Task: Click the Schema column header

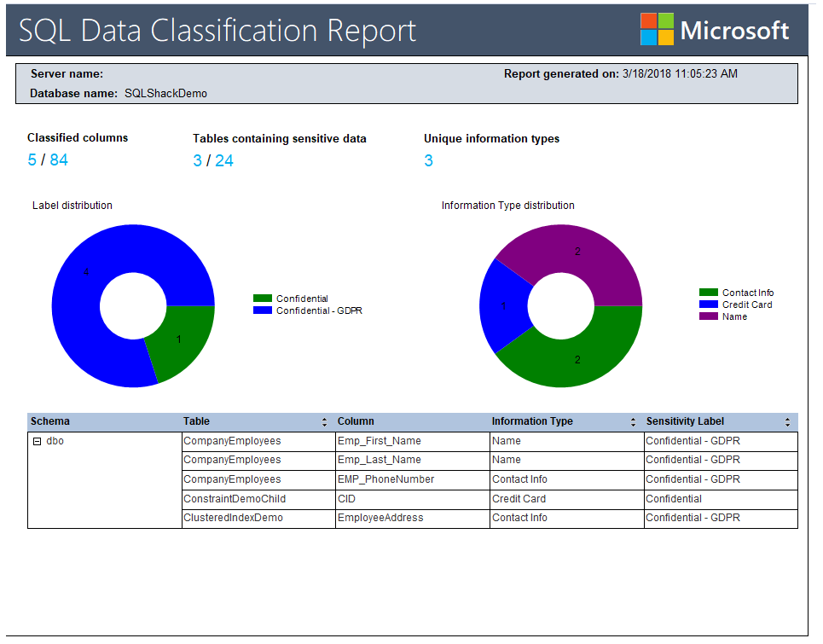Action: pyautogui.click(x=50, y=421)
